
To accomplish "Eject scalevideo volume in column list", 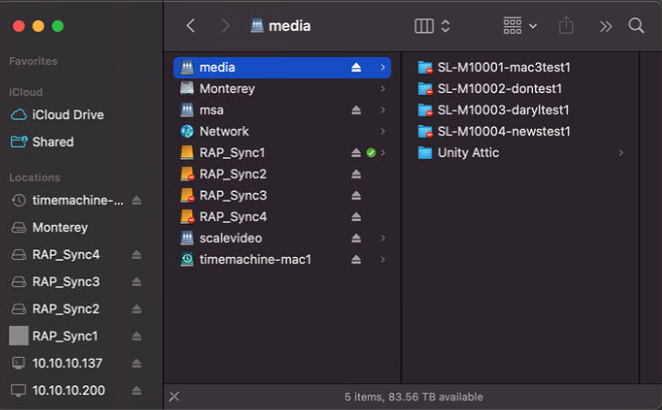I will pyautogui.click(x=356, y=238).
